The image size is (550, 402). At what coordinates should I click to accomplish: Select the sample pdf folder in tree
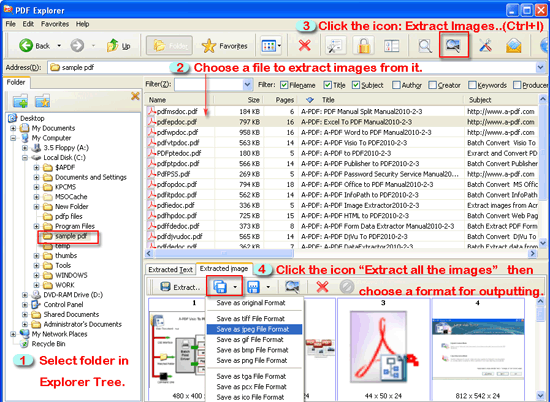[x=71, y=236]
